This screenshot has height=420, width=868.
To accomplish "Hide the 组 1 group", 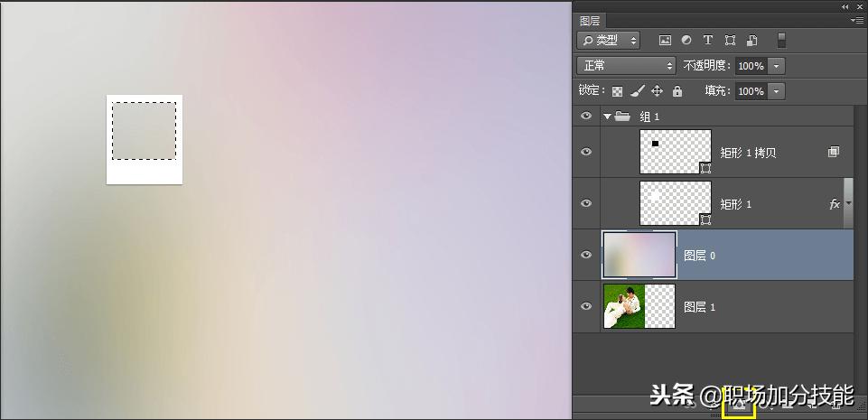I will [586, 117].
